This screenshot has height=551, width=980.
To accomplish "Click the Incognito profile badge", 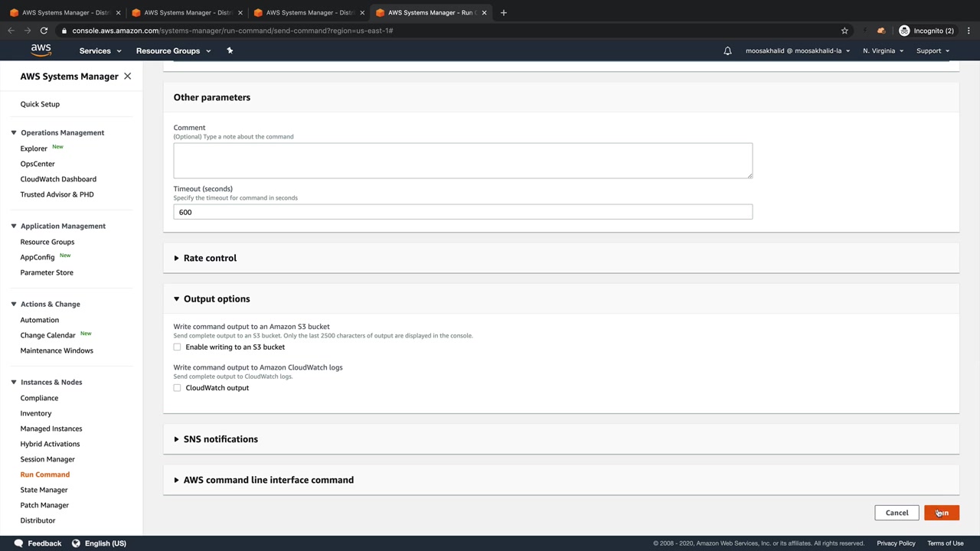I will click(x=927, y=31).
